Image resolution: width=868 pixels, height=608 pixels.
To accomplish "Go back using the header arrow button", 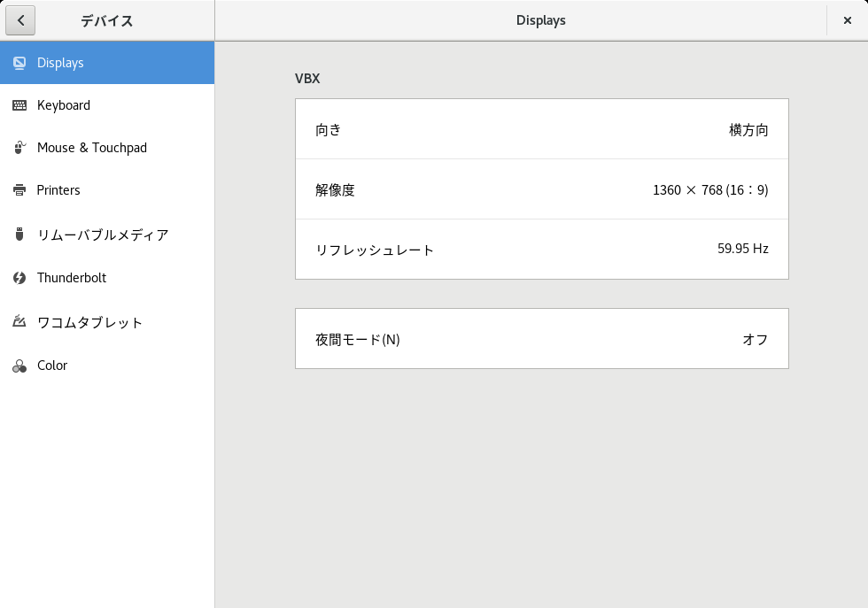I will pos(20,20).
